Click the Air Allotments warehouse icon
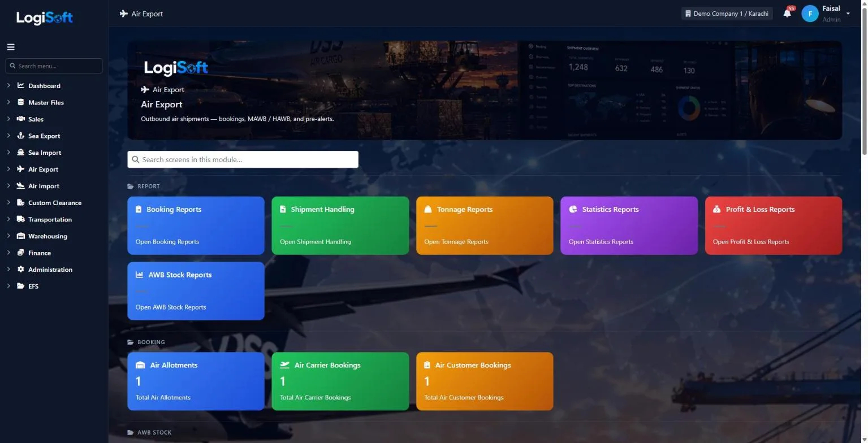 pos(140,365)
